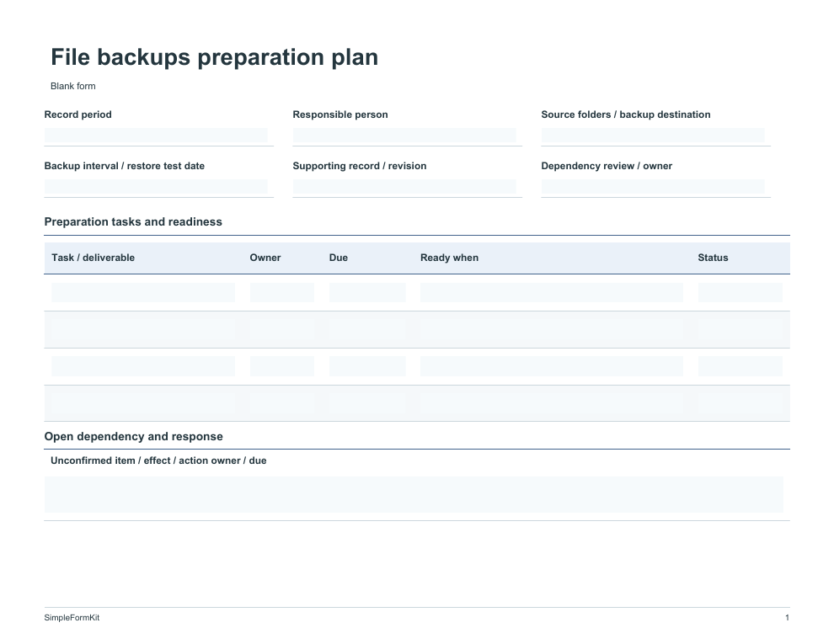The image size is (834, 644).
Task: Click the 'SimpleFormKit' footer text
Action: click(x=72, y=617)
